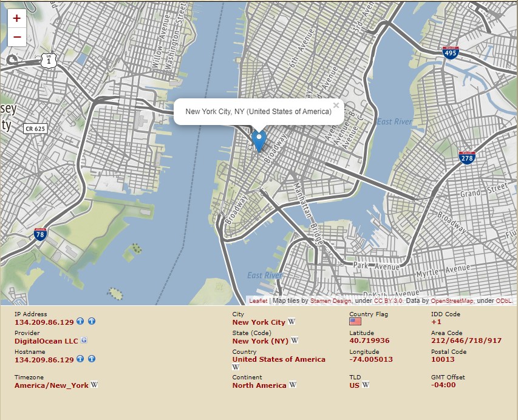The height and width of the screenshot is (420, 518).
Task: Open the Leaflet attribution link
Action: click(258, 300)
